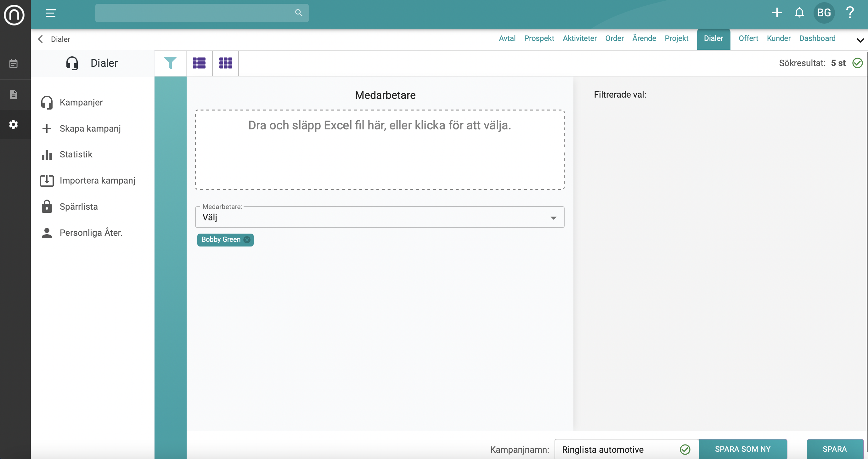The image size is (868, 459).
Task: Click the Sökresultat 5 st text
Action: [x=812, y=63]
